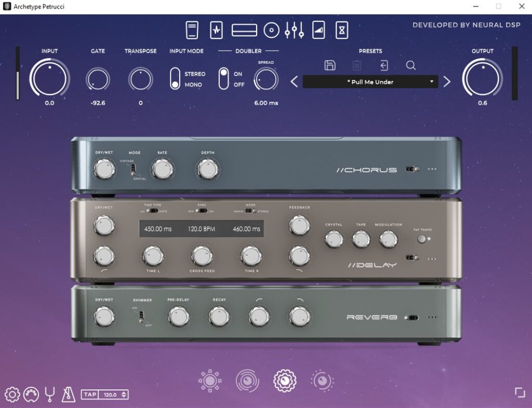Click the 120.0 BPM delay display
The width and height of the screenshot is (532, 408).
point(202,229)
